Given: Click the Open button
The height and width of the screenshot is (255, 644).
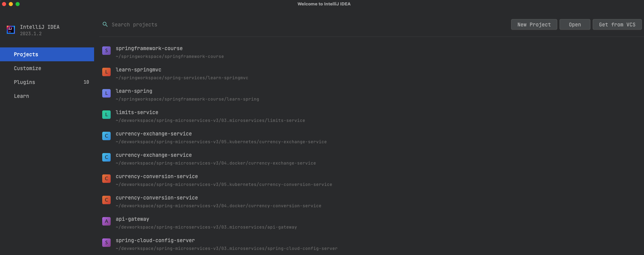Looking at the screenshot, I should pyautogui.click(x=575, y=24).
